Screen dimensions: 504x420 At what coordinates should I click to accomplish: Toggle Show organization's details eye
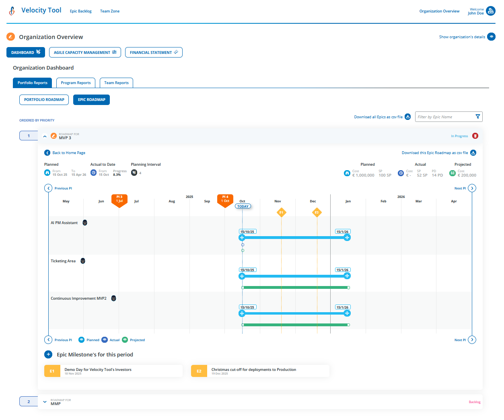coord(492,37)
